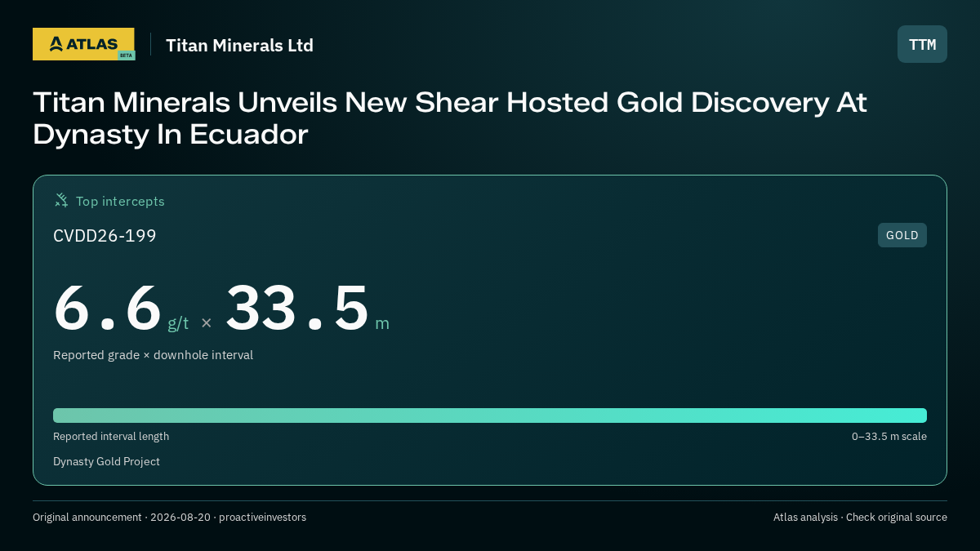Click 'Reported grade × downhole interval' caption
This screenshot has width=980, height=551.
click(x=153, y=355)
